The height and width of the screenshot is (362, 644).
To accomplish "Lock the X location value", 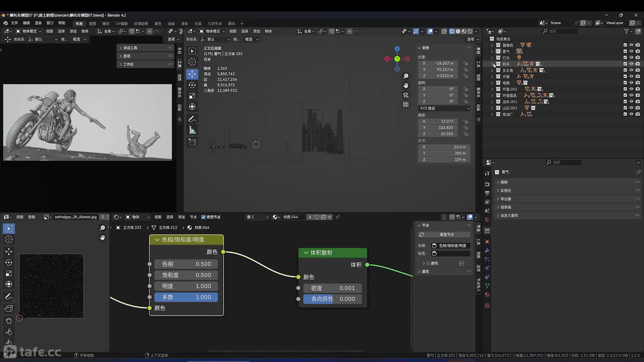I will (466, 63).
